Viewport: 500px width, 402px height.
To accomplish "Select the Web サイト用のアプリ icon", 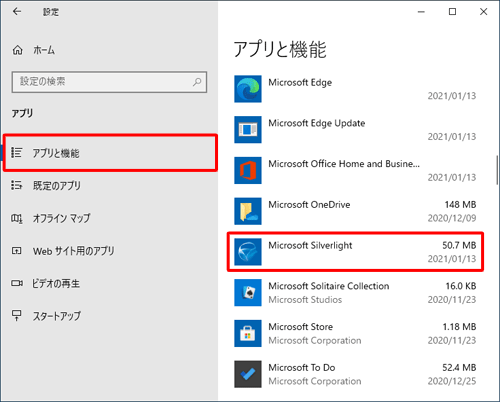I will click(x=16, y=251).
